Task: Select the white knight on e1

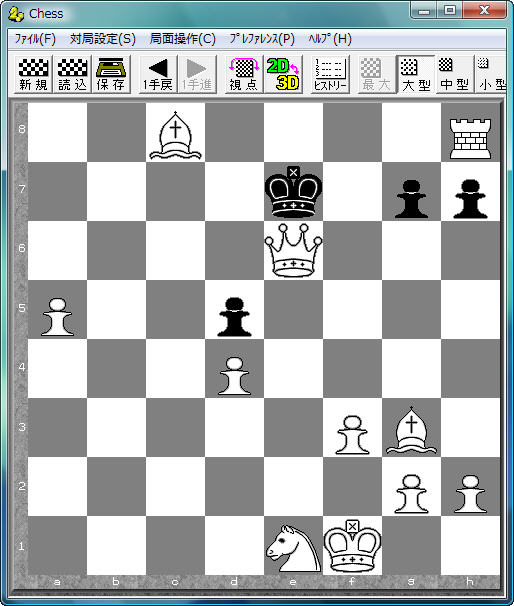Action: point(293,548)
